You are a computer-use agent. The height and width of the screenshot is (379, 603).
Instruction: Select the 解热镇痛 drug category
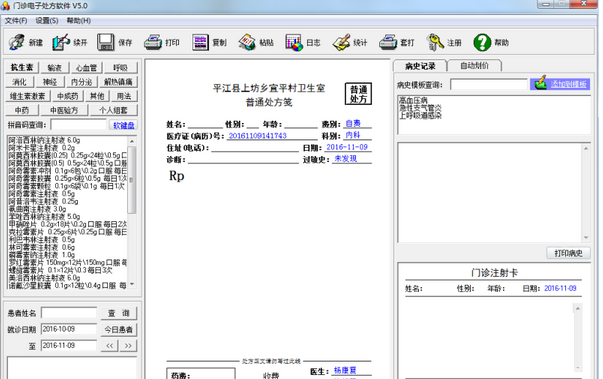point(118,82)
